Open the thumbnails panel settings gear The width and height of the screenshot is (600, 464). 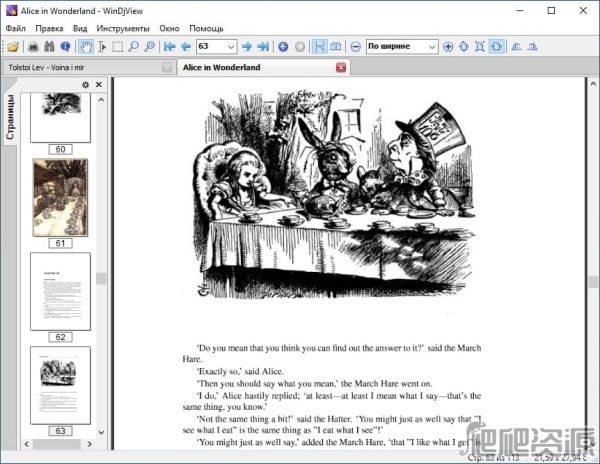(85, 85)
